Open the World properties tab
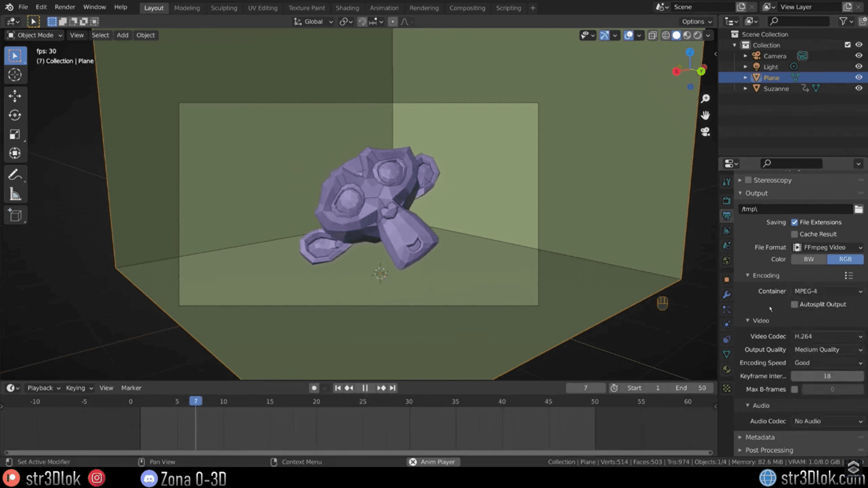The height and width of the screenshot is (488, 868). click(726, 261)
